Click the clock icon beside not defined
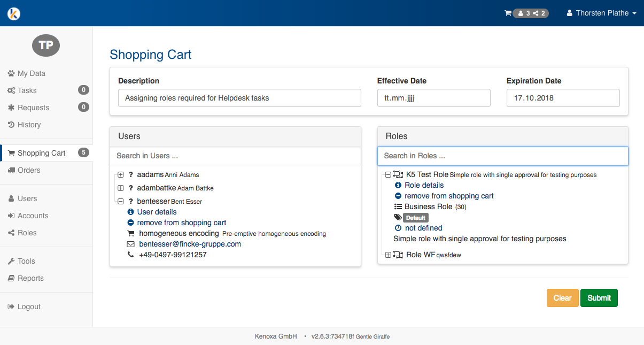 [398, 228]
